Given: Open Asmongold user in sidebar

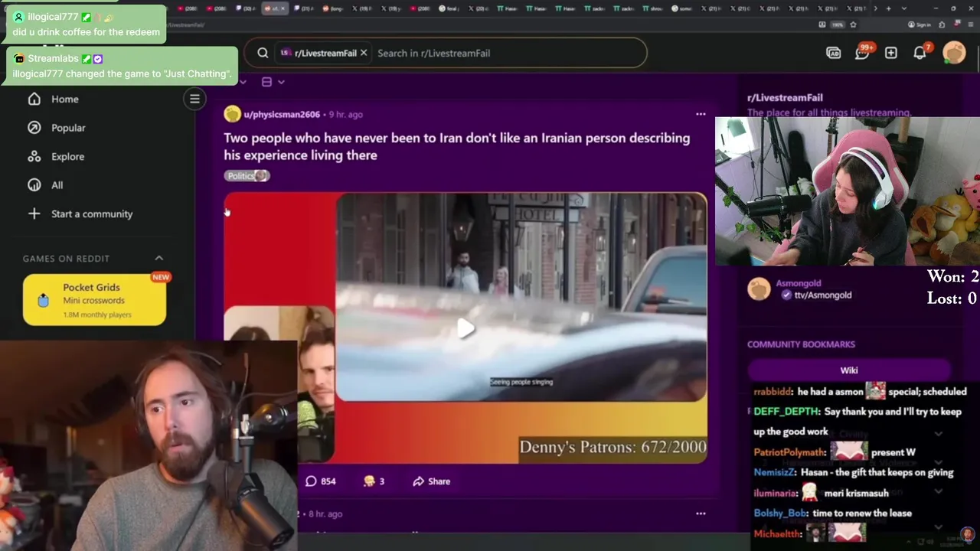Looking at the screenshot, I should pos(798,283).
